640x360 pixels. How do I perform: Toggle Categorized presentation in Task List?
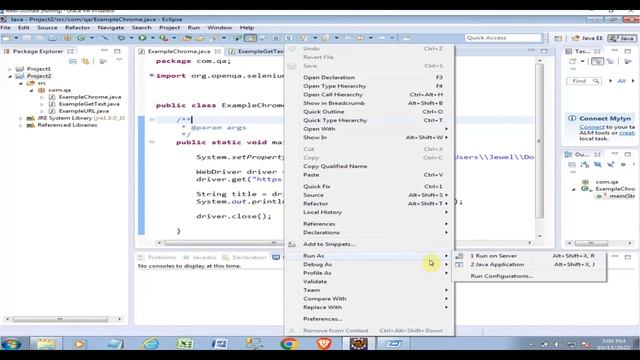598,61
